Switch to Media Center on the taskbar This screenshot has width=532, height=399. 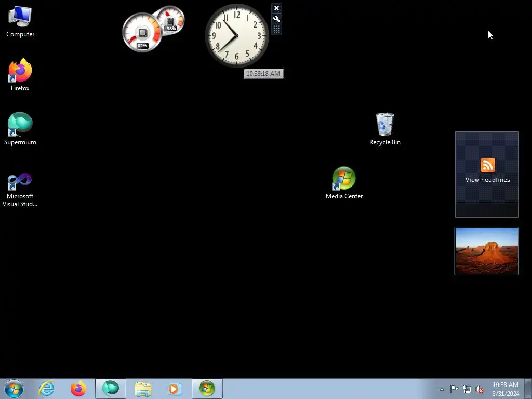pos(207,389)
